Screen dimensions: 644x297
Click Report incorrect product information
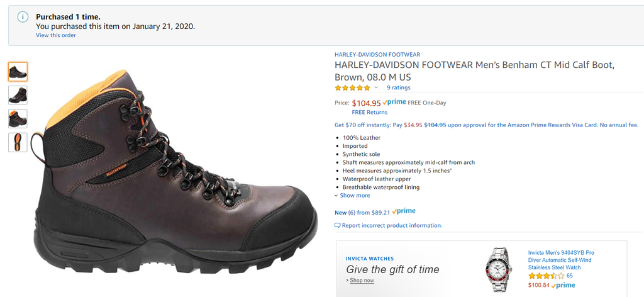pyautogui.click(x=392, y=225)
